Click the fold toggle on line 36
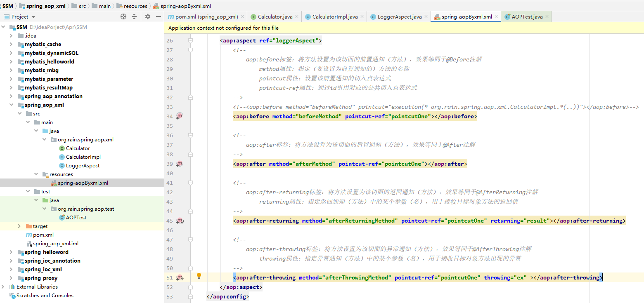Image resolution: width=644 pixels, height=303 pixels. click(190, 135)
